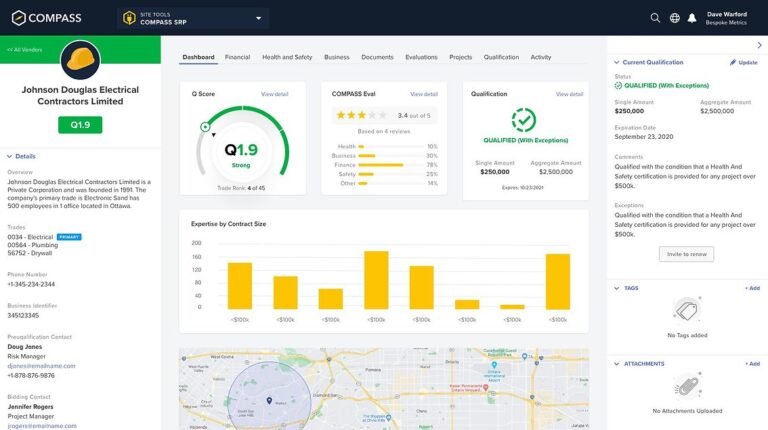Add a new attachment
Screen dimensions: 768x430
[x=752, y=364]
